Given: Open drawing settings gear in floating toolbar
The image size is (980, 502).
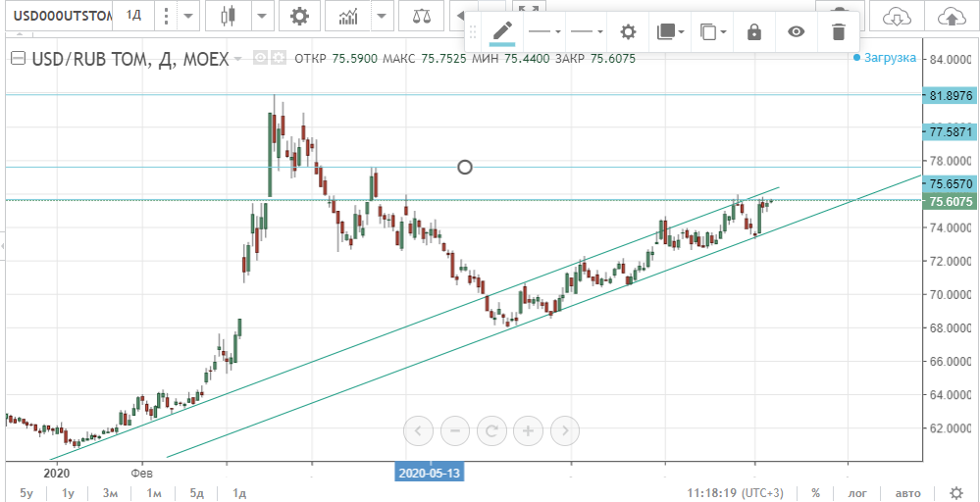Looking at the screenshot, I should pos(628,31).
